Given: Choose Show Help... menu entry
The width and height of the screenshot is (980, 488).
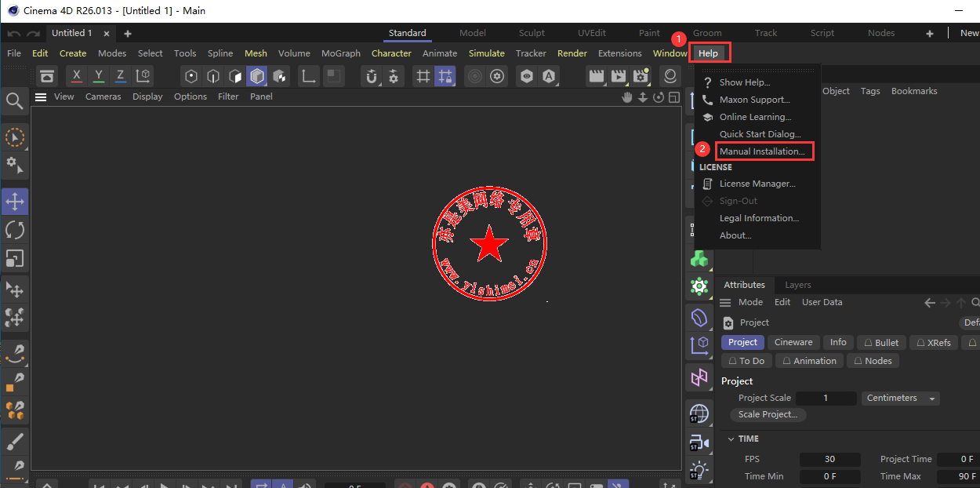Looking at the screenshot, I should (x=745, y=82).
